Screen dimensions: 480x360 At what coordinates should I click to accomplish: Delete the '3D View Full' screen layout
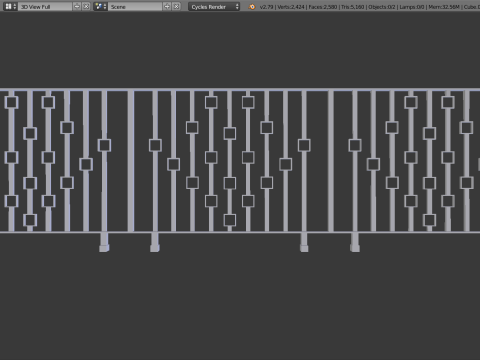pyautogui.click(x=86, y=6)
